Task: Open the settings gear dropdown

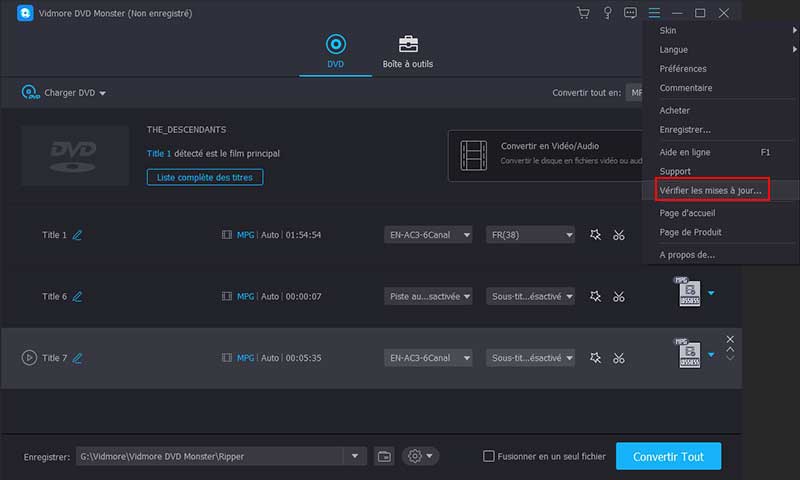Action: 419,456
